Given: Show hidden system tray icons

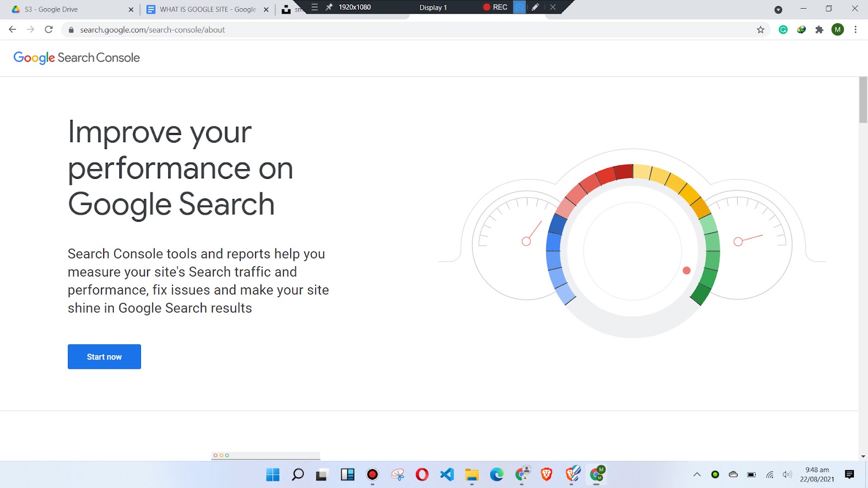Looking at the screenshot, I should click(x=697, y=475).
